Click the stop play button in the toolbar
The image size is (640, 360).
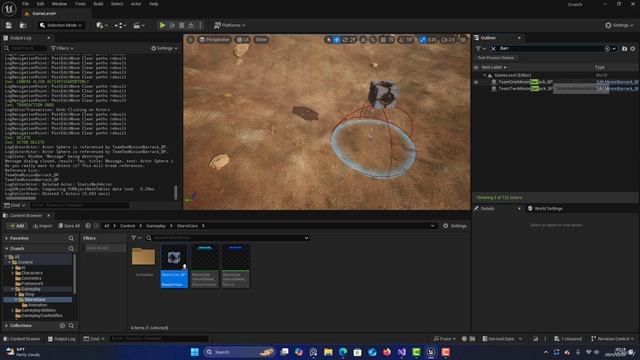(x=182, y=25)
